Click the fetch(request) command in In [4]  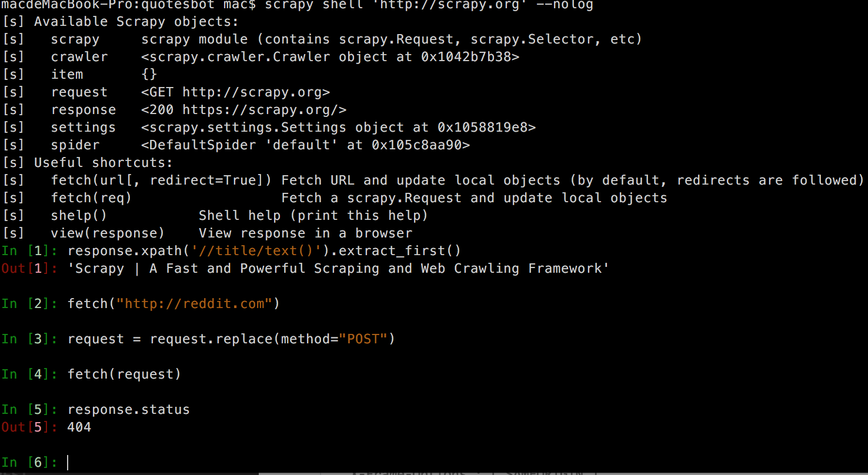[124, 374]
